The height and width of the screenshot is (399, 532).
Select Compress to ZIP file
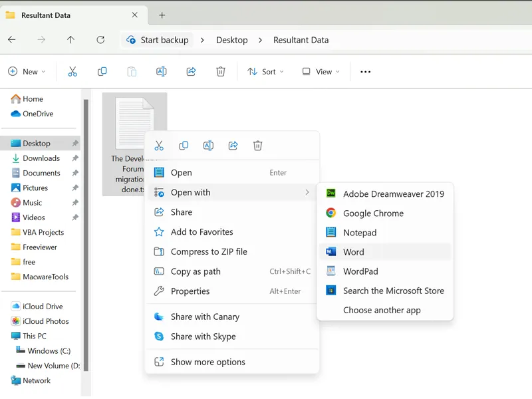point(209,251)
